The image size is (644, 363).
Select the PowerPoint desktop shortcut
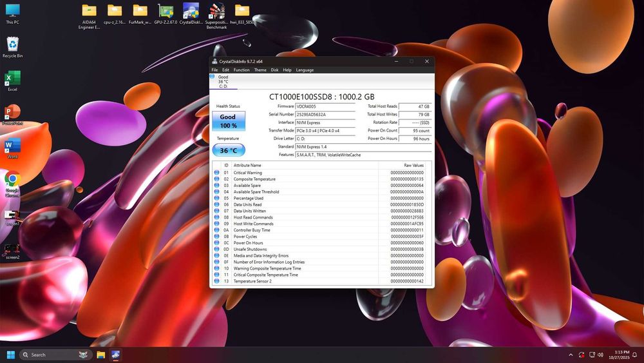[x=12, y=114]
